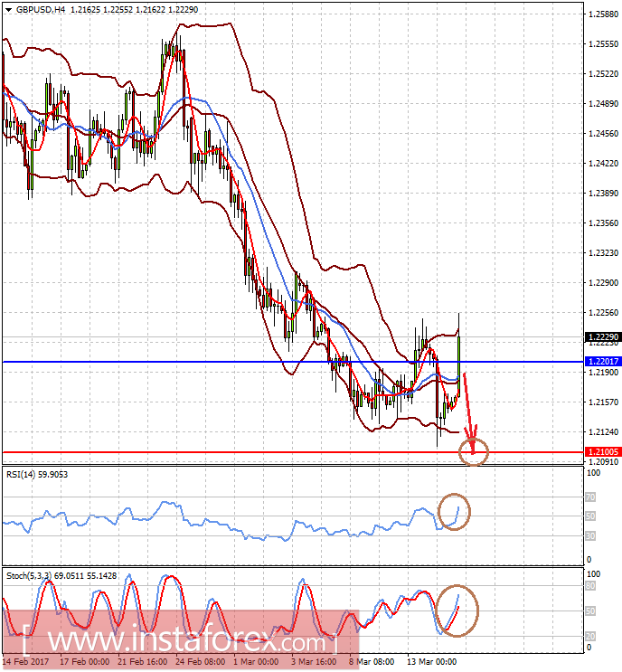Click the brown circle at red support line
622x672 pixels.
(x=474, y=451)
